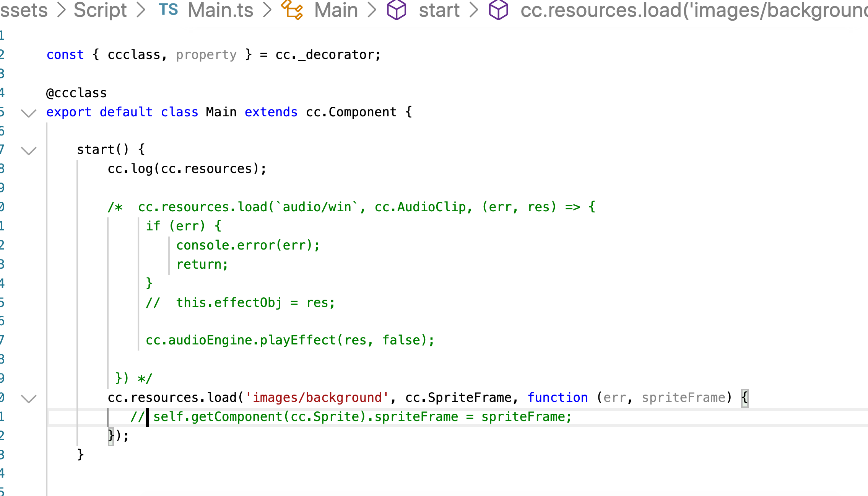Screen dimensions: 868x496
Task: Click the highlighted opening brace after spriteFrame
Action: tap(744, 398)
